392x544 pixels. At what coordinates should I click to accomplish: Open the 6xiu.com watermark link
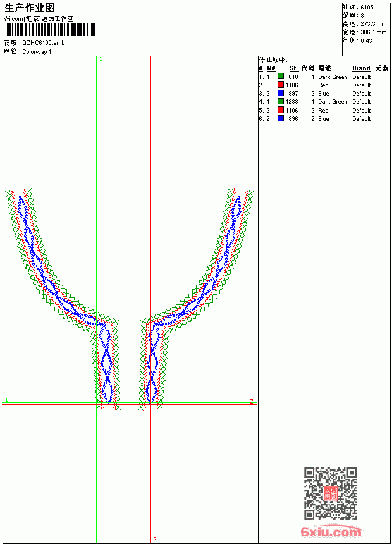(x=331, y=531)
